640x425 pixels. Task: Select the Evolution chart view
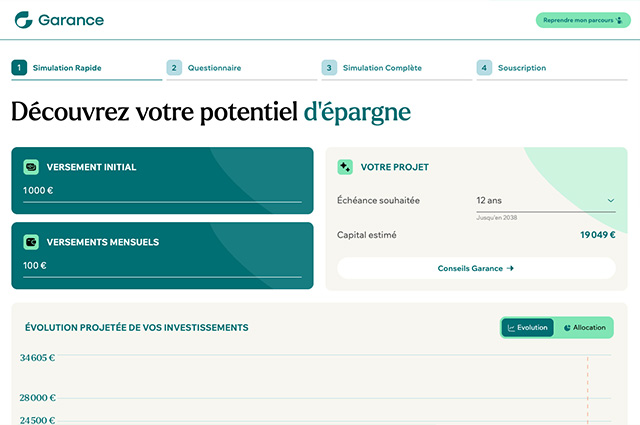(x=528, y=327)
